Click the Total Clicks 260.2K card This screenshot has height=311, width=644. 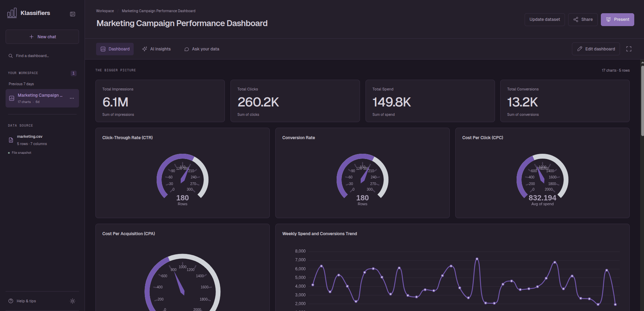tap(295, 101)
